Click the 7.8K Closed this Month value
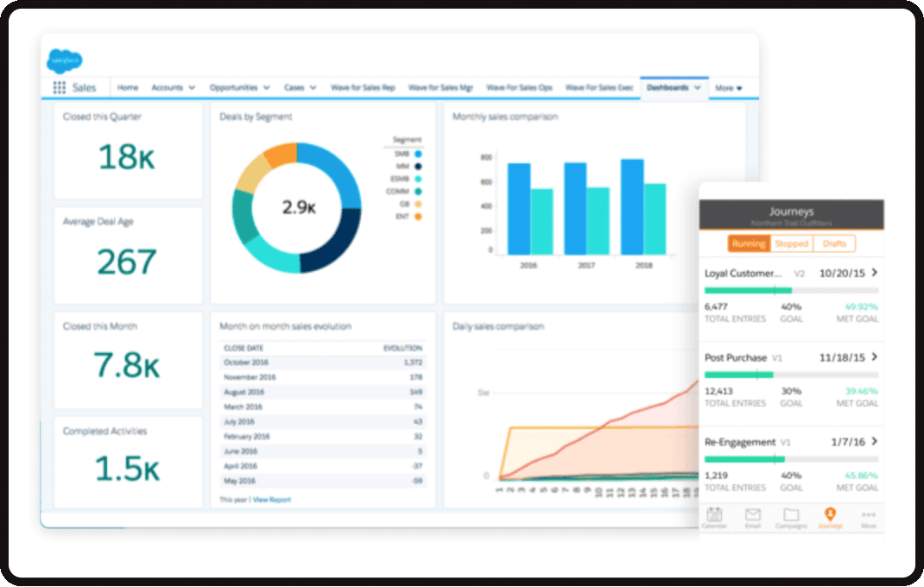Viewport: 924px width, 587px height. (x=127, y=365)
